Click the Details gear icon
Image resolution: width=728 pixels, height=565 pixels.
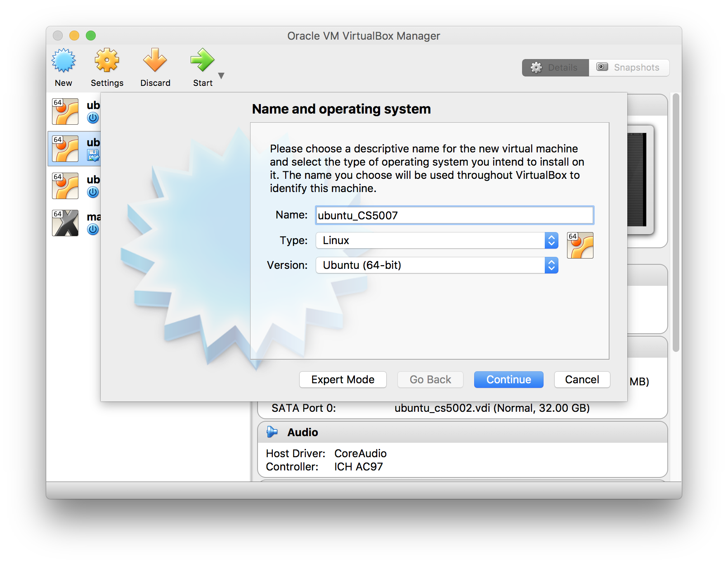click(537, 68)
